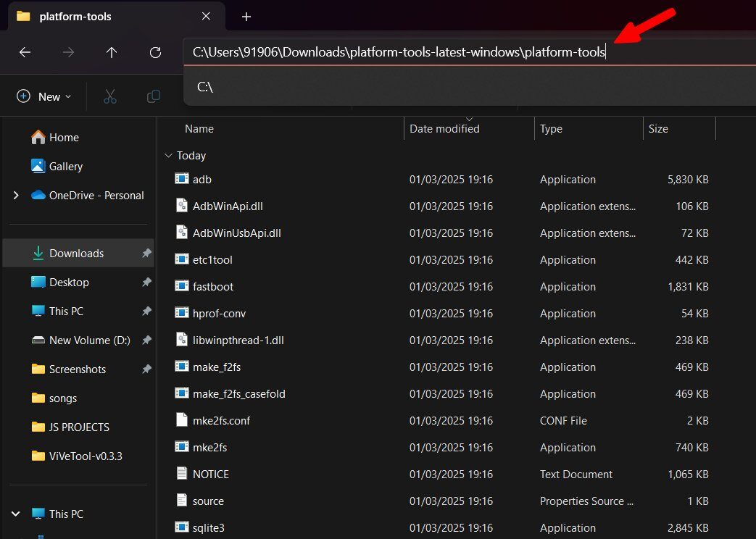The image size is (756, 539).
Task: Click 'Text Document' type cell
Action: 576,474
